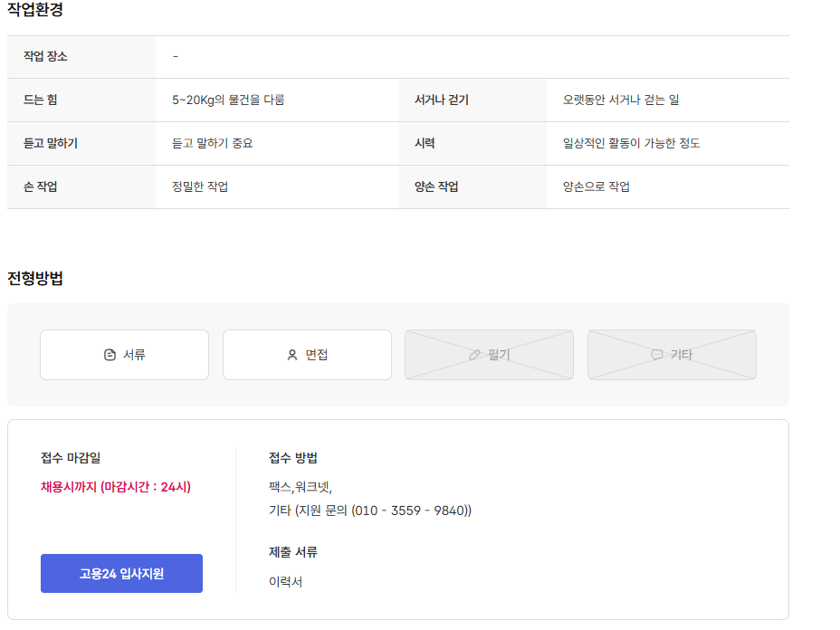The height and width of the screenshot is (630, 840).
Task: Select the 정밀한 작업 value text
Action: [200, 186]
